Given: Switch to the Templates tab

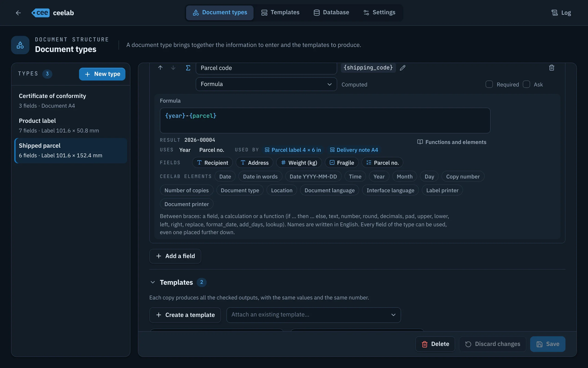Looking at the screenshot, I should click(280, 13).
